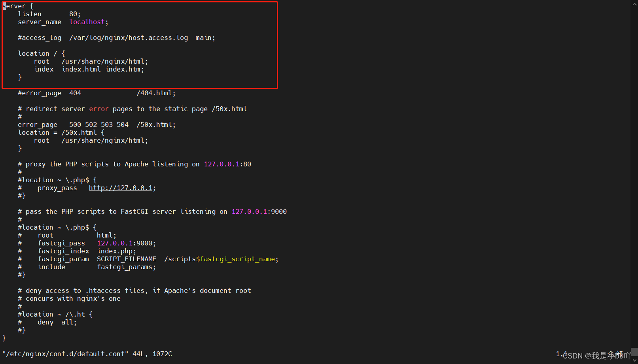Click '500 502 503 504' error codes
The height and width of the screenshot is (364, 638).
(x=99, y=125)
